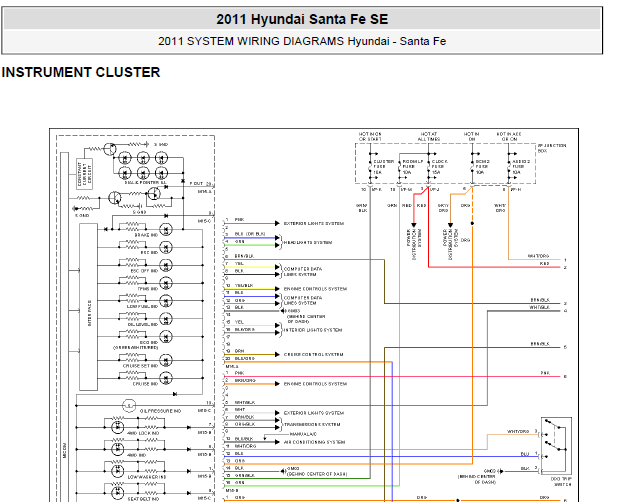Click the 'INTERFACE' block label

89,313
